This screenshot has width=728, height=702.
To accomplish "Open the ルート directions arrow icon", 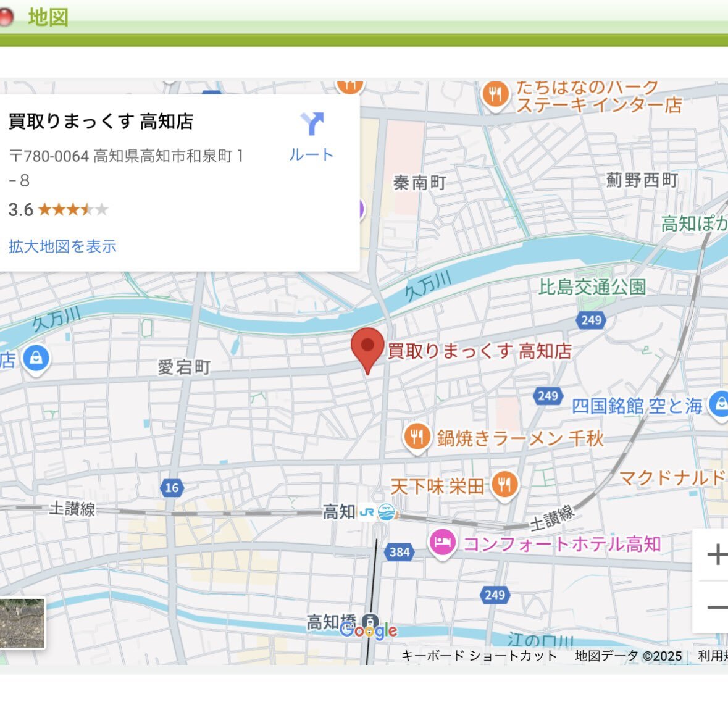I will pyautogui.click(x=312, y=124).
